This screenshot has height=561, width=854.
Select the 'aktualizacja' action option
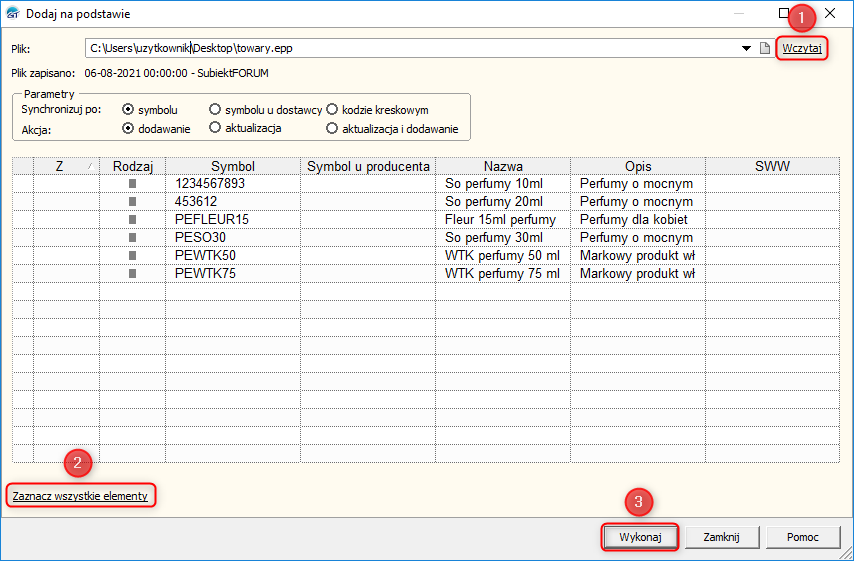pyautogui.click(x=215, y=128)
